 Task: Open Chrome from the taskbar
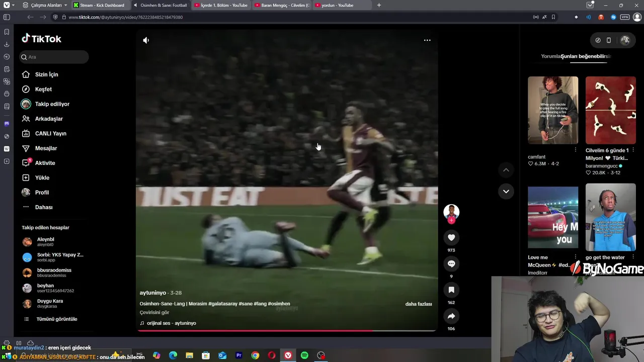[x=255, y=355]
